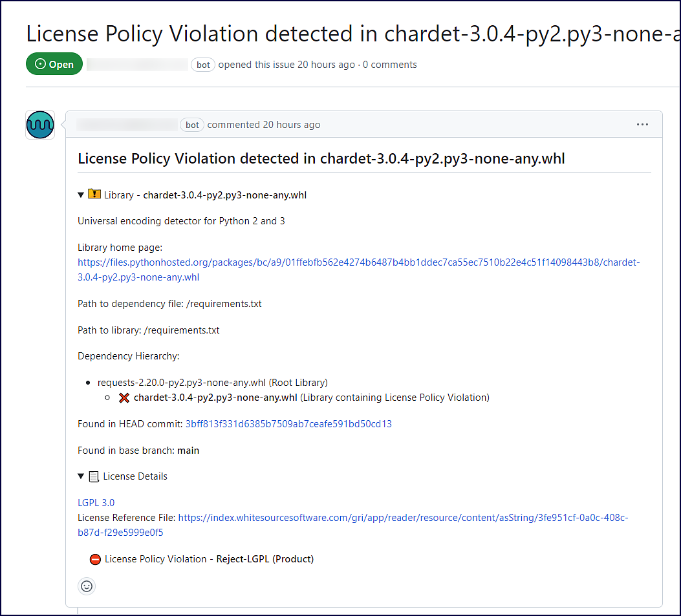Click the WhiteSource bot avatar icon
The image size is (681, 616).
click(x=40, y=125)
